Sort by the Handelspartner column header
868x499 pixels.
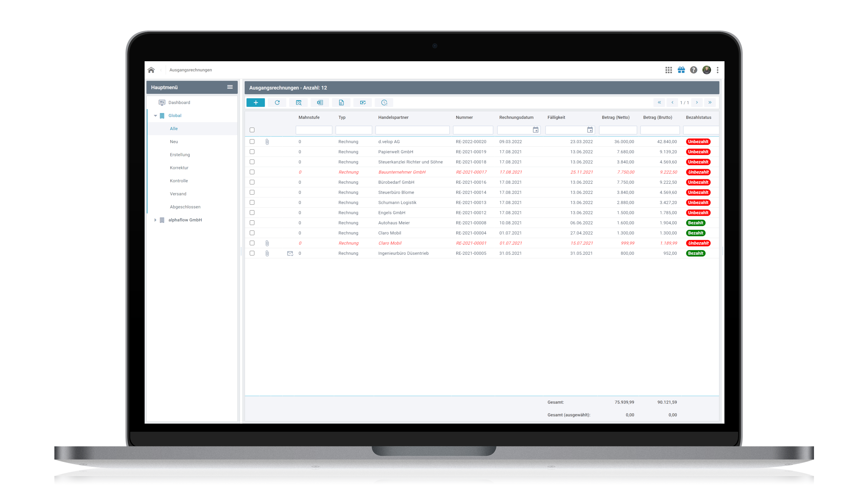(x=393, y=117)
